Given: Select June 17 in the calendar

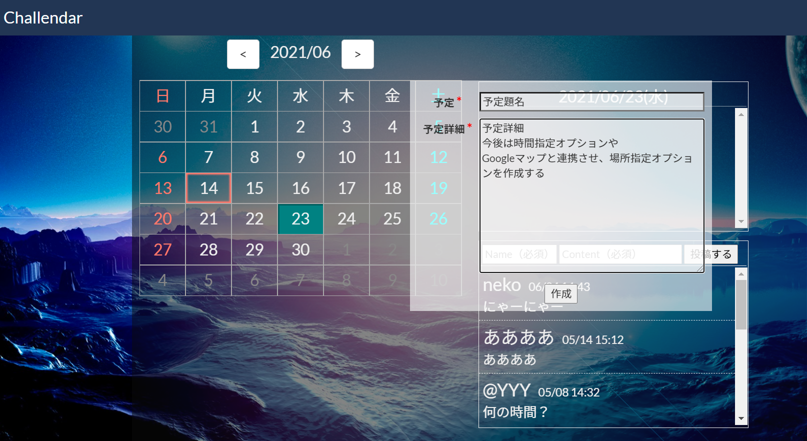Looking at the screenshot, I should pyautogui.click(x=346, y=188).
